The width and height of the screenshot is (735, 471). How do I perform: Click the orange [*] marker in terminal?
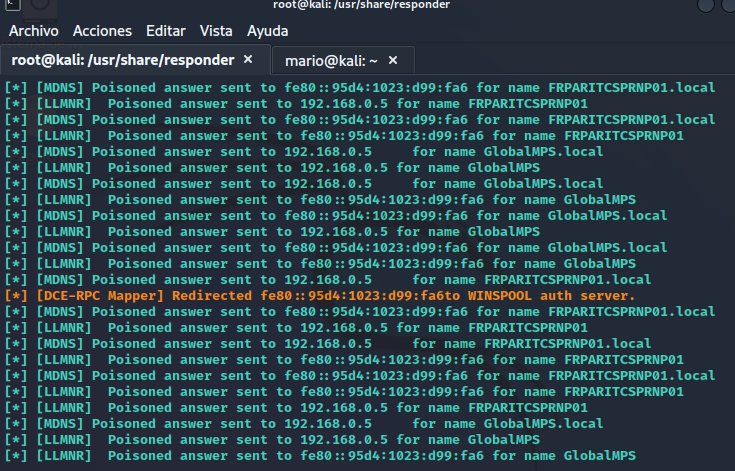pos(16,296)
